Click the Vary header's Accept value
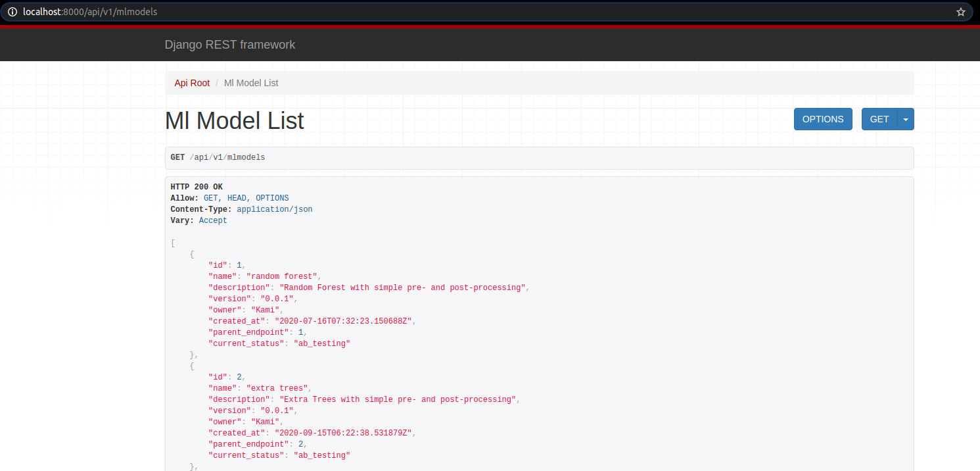Viewport: 980px width, 471px height. click(213, 220)
